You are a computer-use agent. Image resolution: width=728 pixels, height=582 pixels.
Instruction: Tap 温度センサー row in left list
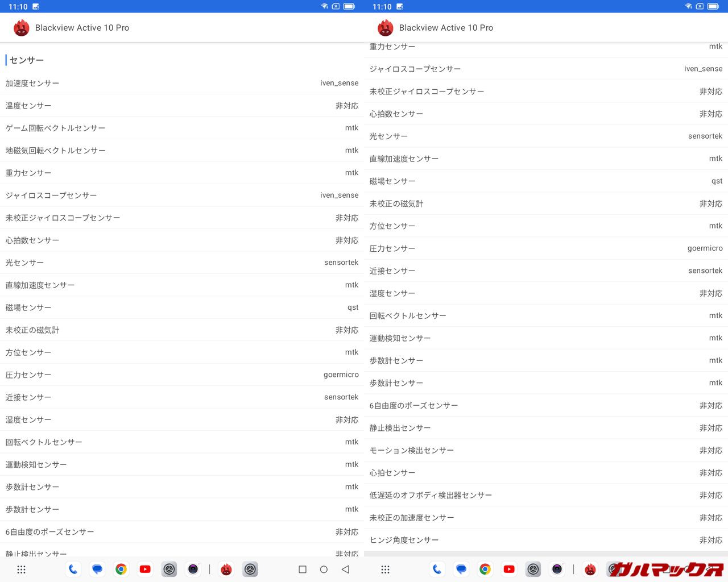click(x=182, y=106)
